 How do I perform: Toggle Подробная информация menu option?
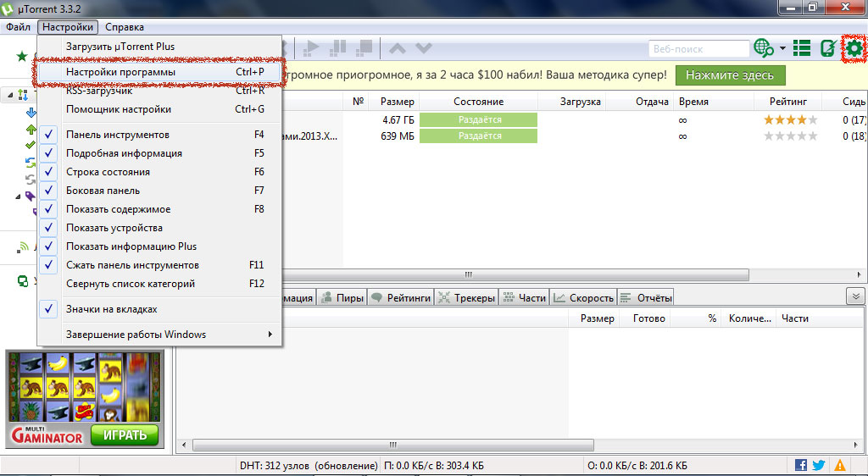(159, 153)
